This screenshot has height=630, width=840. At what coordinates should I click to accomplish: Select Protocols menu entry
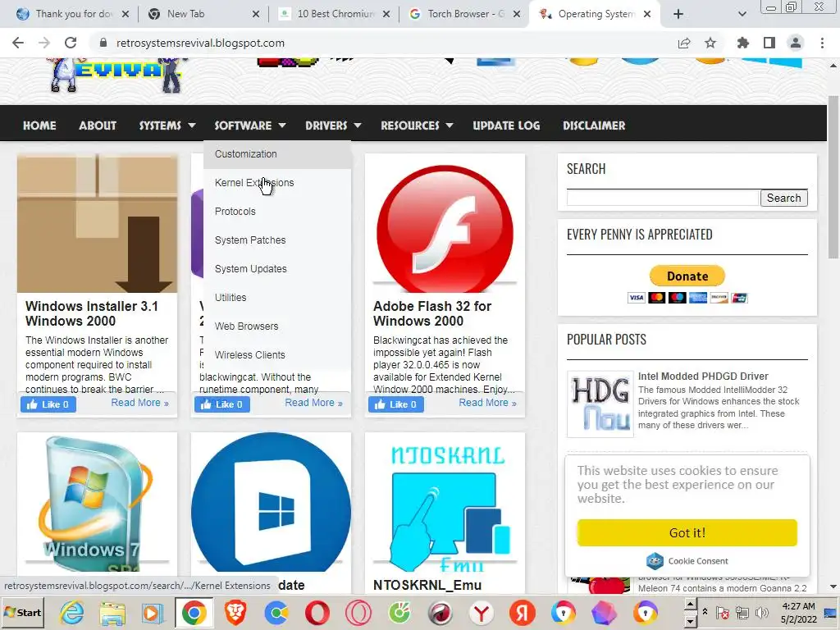[x=277, y=212]
